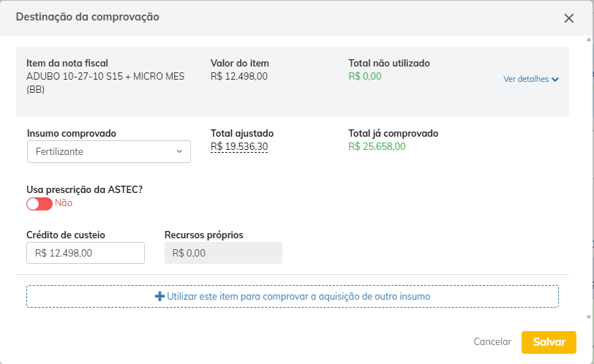594x364 pixels.
Task: Click the scrollbar down arrow on the right
Action: tap(589, 316)
